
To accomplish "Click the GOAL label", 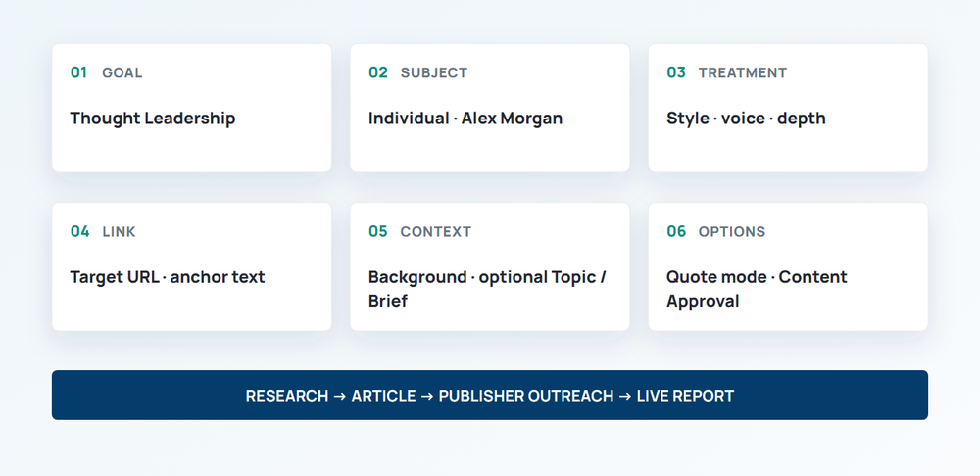I will 122,72.
